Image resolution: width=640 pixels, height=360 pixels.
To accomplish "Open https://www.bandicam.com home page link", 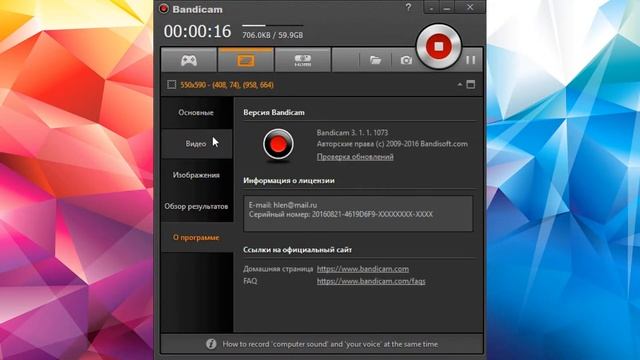I will point(363,269).
